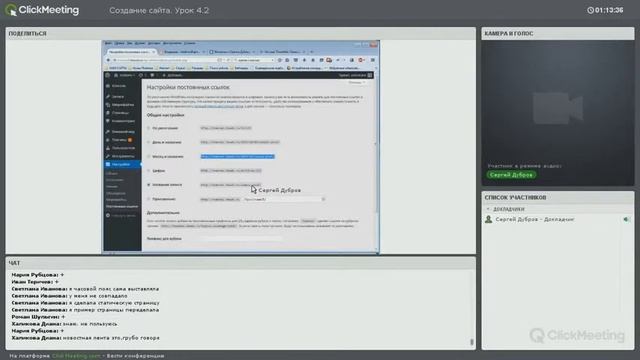Select the highlighted Настройки sidebar item
This screenshot has height=360, width=640.
coord(122,164)
